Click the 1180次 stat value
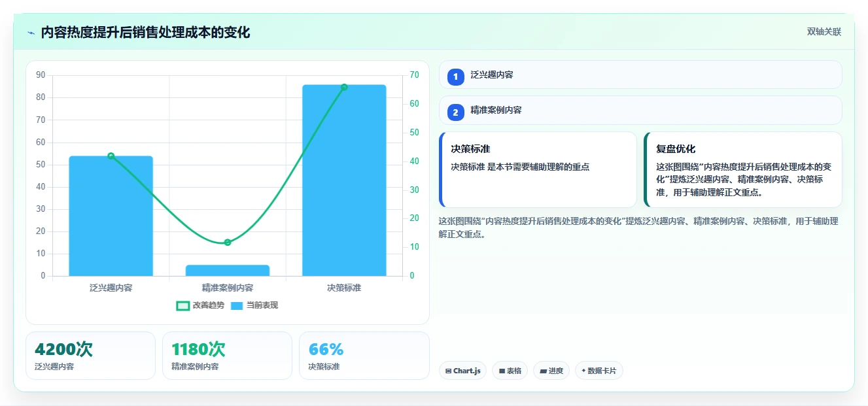The width and height of the screenshot is (868, 406). (x=198, y=349)
